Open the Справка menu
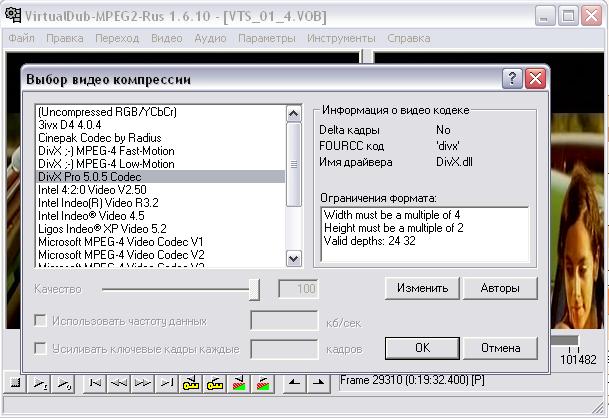 [409, 38]
